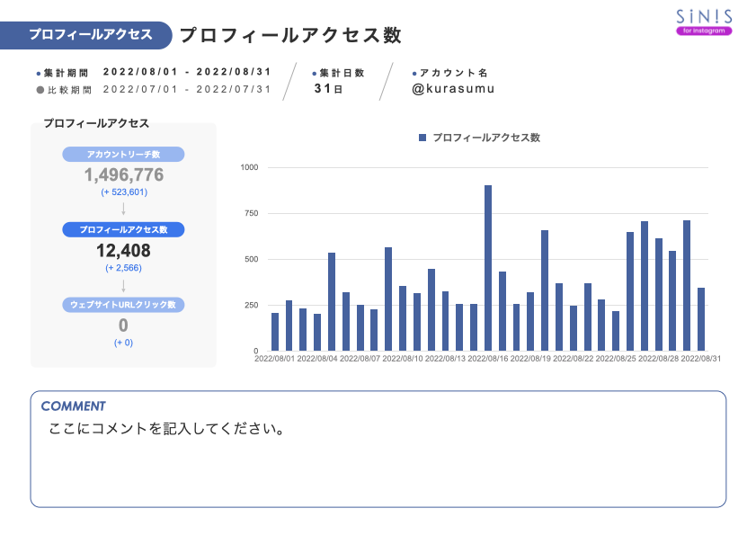
Task: Click the 比較期間 bullet indicator
Action: 38,87
